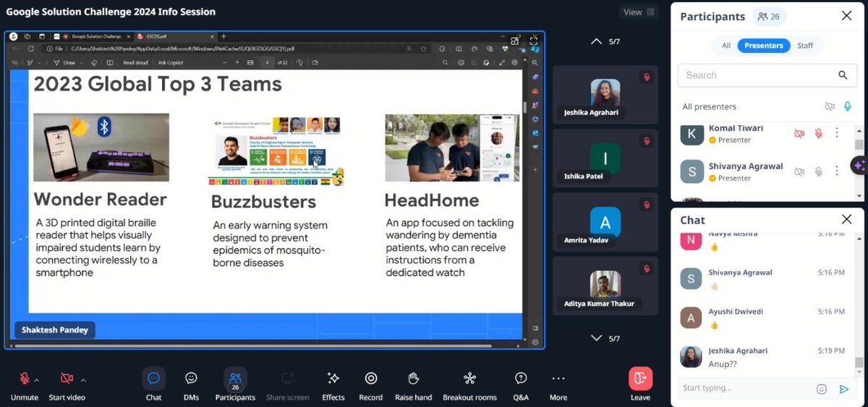This screenshot has width=868, height=407.
Task: Toggle Participants list in bottom toolbar
Action: point(235,384)
